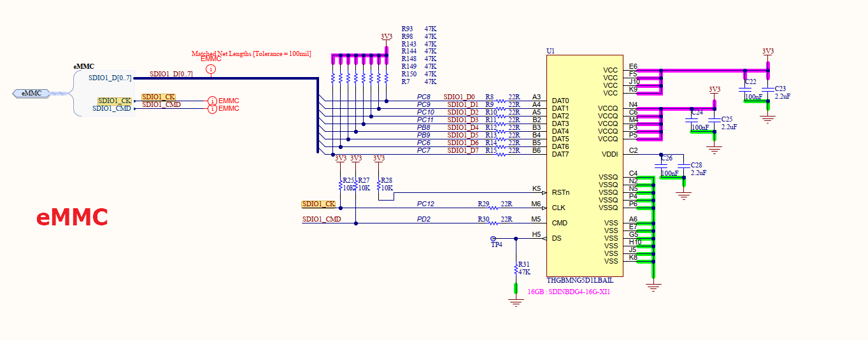Click the ground symbol below resistor R31
The width and height of the screenshot is (868, 340).
pyautogui.click(x=516, y=302)
